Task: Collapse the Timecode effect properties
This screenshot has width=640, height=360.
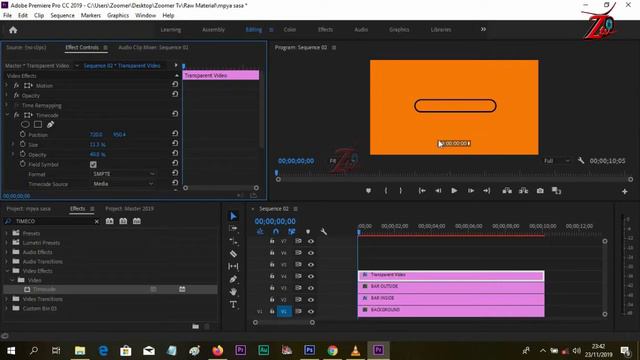Action: [x=7, y=115]
